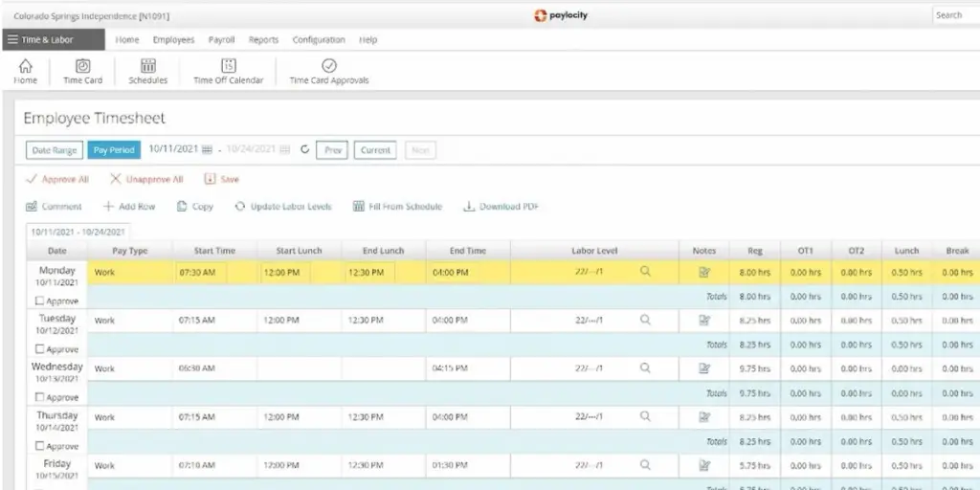
Task: Open notes for Friday row
Action: [704, 466]
